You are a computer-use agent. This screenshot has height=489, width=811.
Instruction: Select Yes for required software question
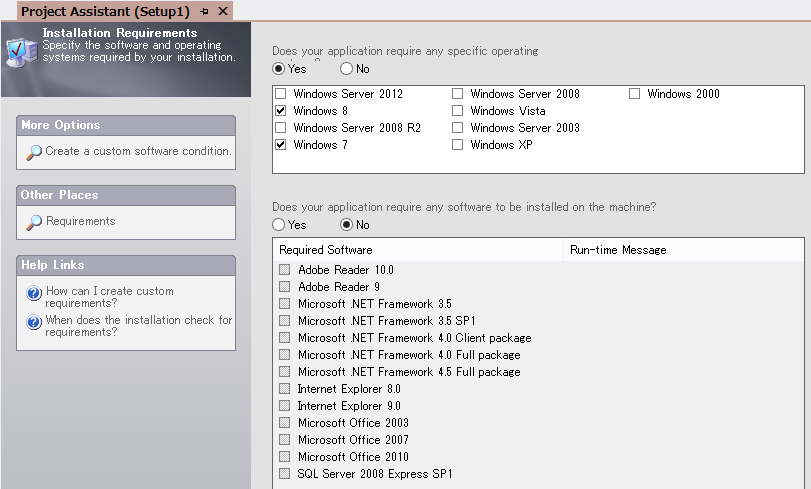(x=279, y=225)
